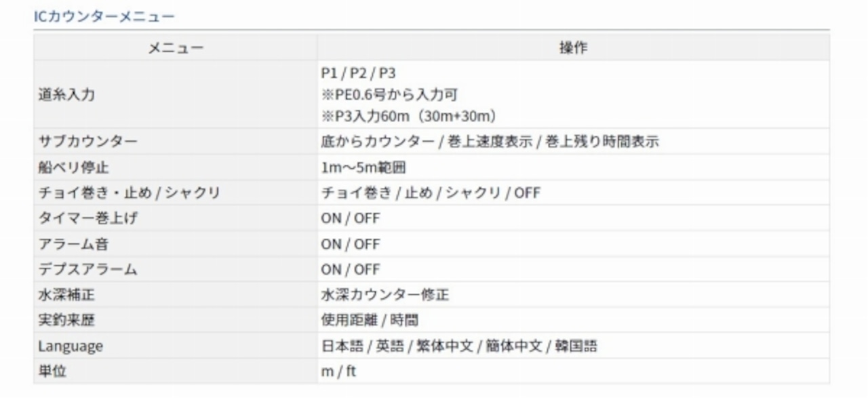
Task: Click the メニュー column header
Action: tap(176, 48)
